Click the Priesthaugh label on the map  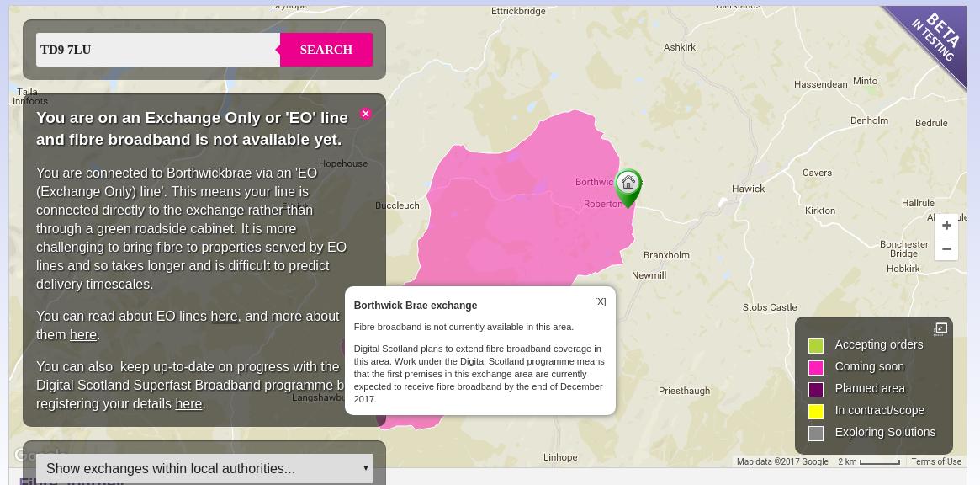point(685,392)
